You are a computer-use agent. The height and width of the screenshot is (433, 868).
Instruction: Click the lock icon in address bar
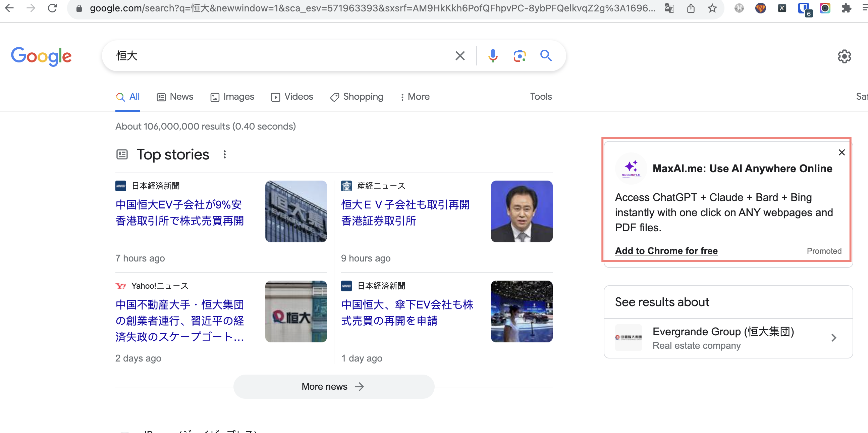pyautogui.click(x=79, y=8)
